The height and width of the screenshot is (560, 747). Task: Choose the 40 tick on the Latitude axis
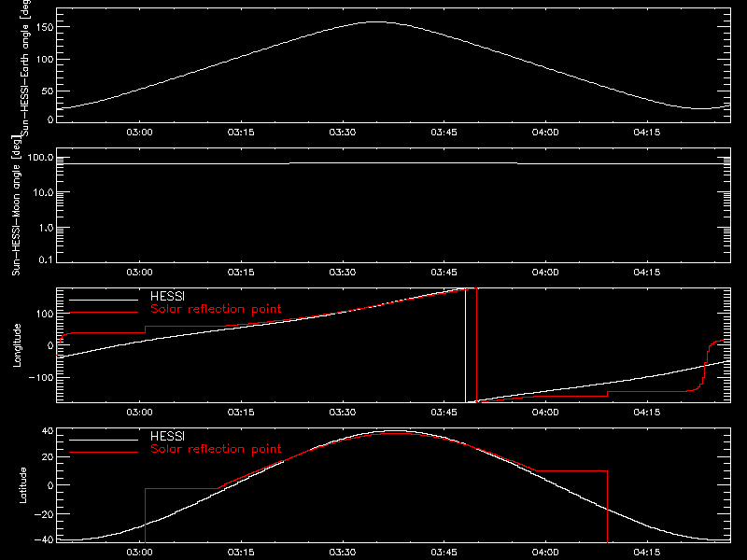(48, 431)
